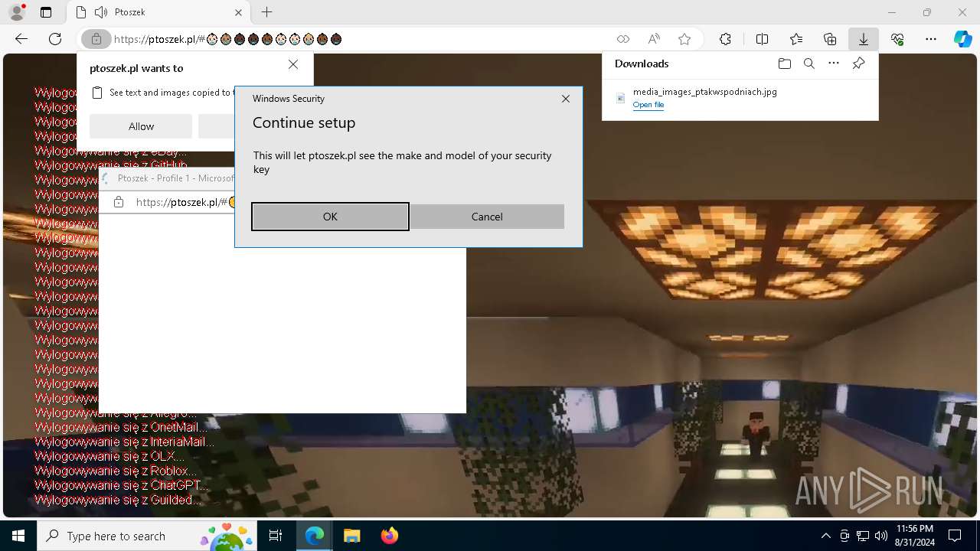The width and height of the screenshot is (980, 551).
Task: Allow the ptoszek.pl clipboard permission
Action: [x=141, y=126]
